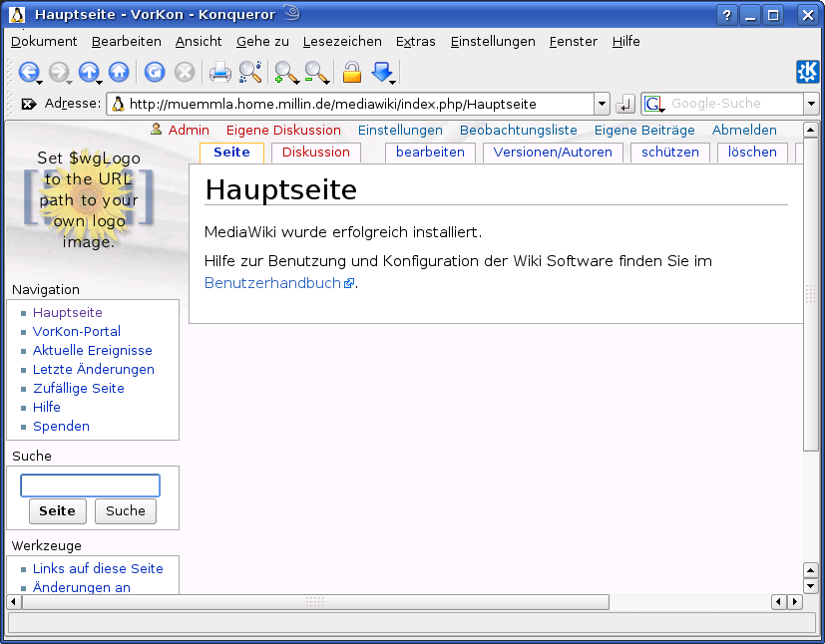Click the address URL input field
825x644 pixels.
(x=350, y=104)
